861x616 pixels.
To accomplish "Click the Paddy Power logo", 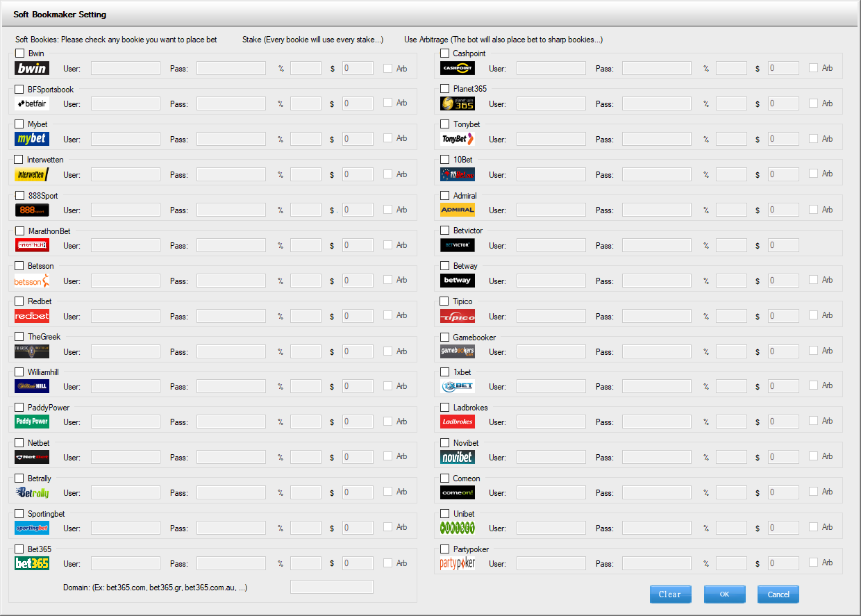I will (32, 422).
